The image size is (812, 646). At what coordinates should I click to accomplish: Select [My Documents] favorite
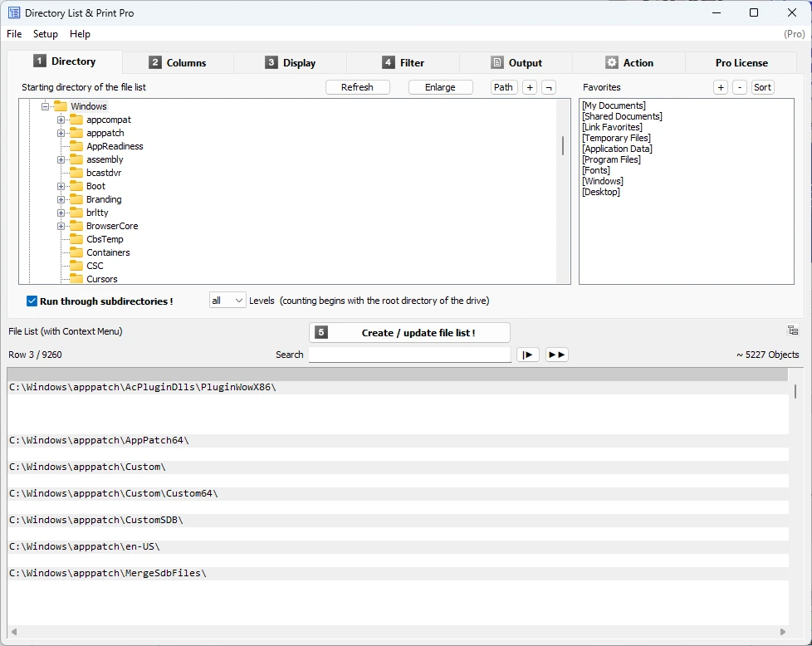614,105
